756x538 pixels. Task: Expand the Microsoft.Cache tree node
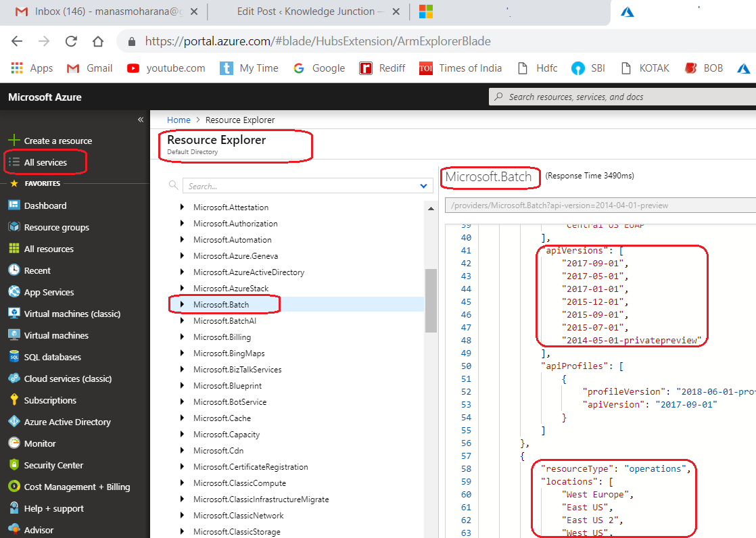click(x=182, y=418)
